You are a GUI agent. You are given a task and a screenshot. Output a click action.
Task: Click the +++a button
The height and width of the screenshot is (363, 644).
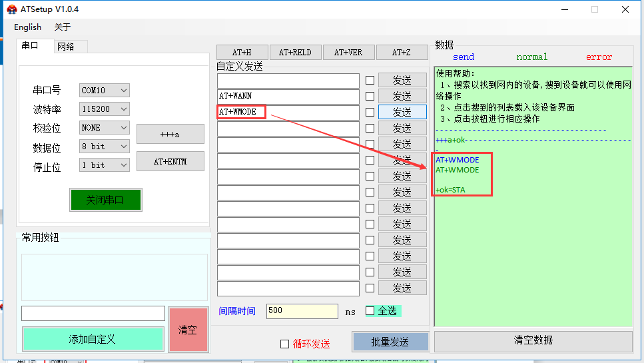point(170,134)
